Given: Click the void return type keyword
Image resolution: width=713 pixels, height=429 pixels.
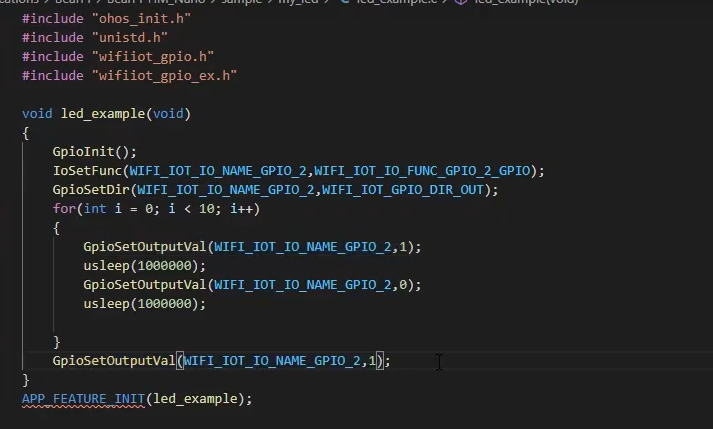Looking at the screenshot, I should pyautogui.click(x=37, y=113).
